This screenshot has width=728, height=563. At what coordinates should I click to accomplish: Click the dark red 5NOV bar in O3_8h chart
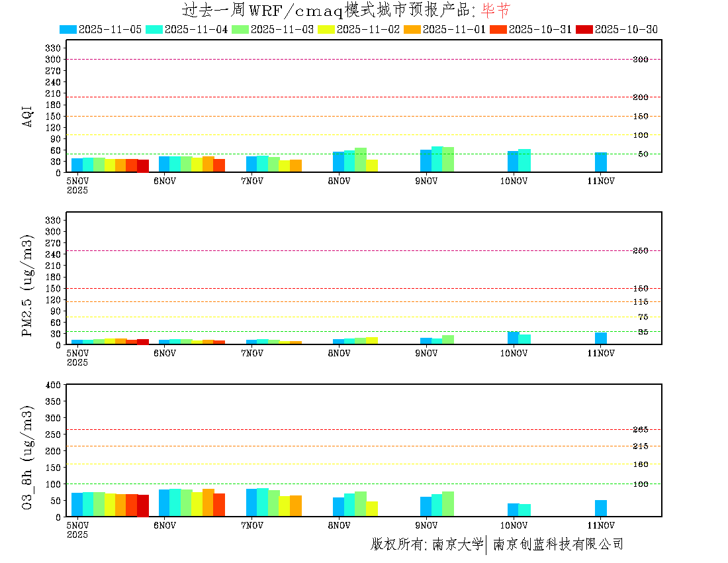[x=143, y=505]
